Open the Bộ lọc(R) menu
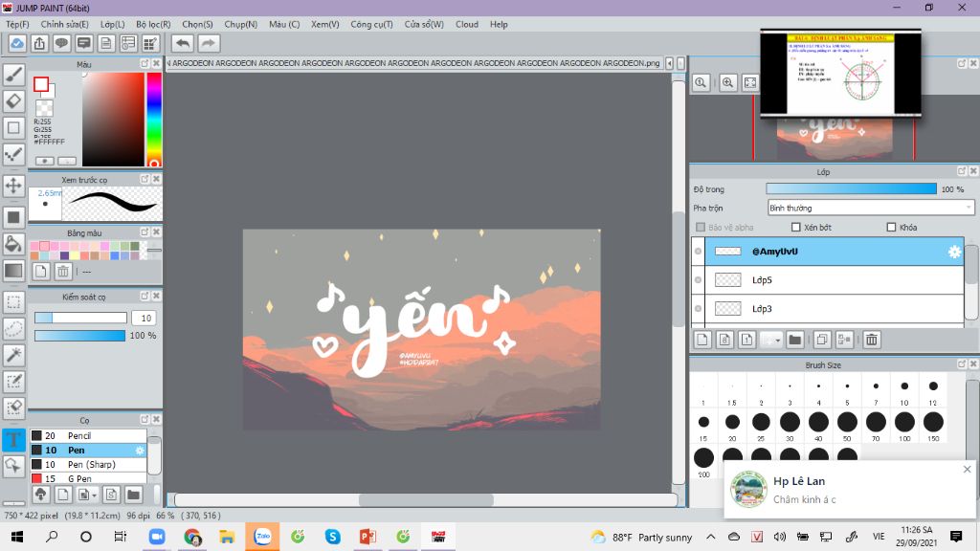This screenshot has height=551, width=980. [153, 24]
